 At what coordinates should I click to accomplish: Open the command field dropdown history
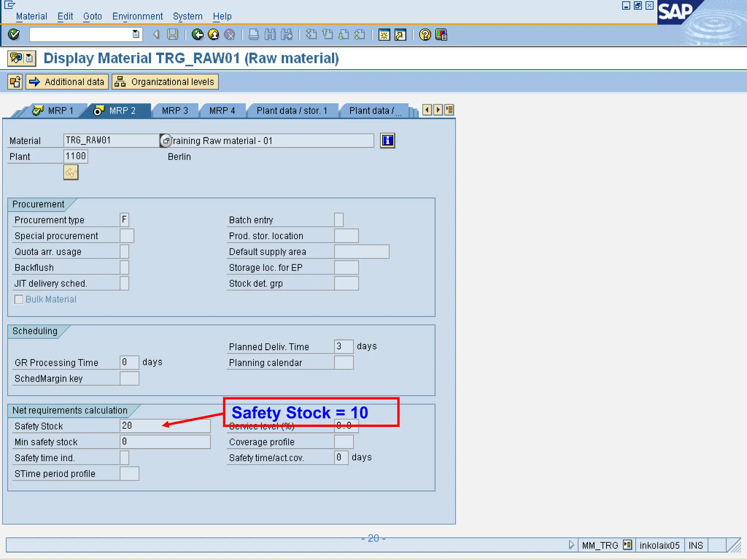click(x=136, y=35)
